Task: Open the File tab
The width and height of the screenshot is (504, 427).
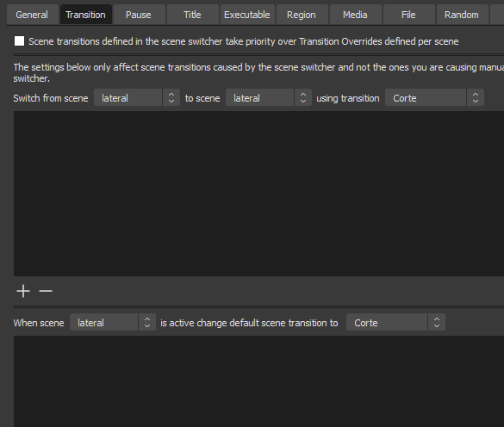Action: point(408,15)
